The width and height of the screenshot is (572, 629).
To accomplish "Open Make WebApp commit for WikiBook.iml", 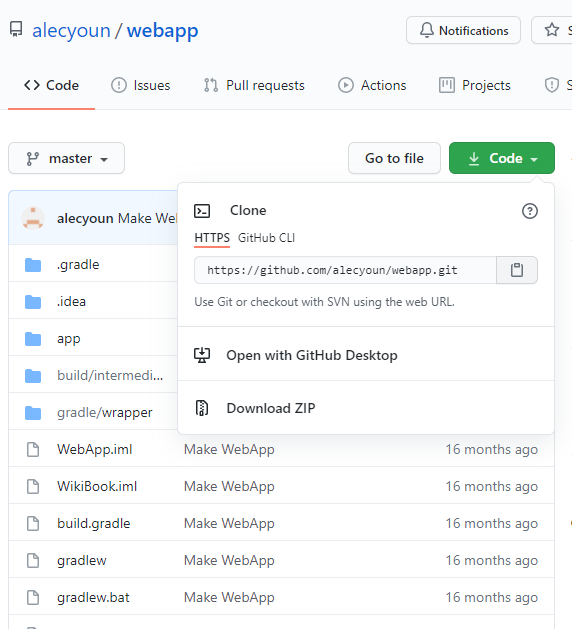I will tap(229, 487).
